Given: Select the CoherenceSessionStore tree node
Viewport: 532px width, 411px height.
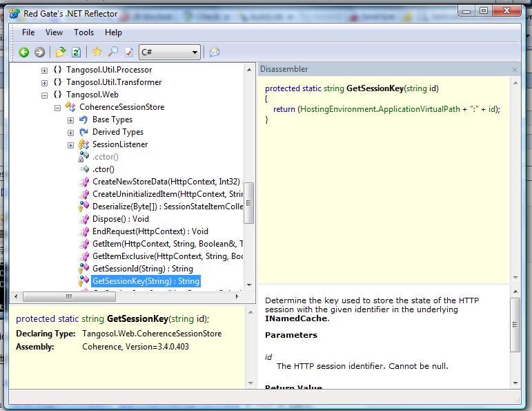Looking at the screenshot, I should pyautogui.click(x=122, y=107).
